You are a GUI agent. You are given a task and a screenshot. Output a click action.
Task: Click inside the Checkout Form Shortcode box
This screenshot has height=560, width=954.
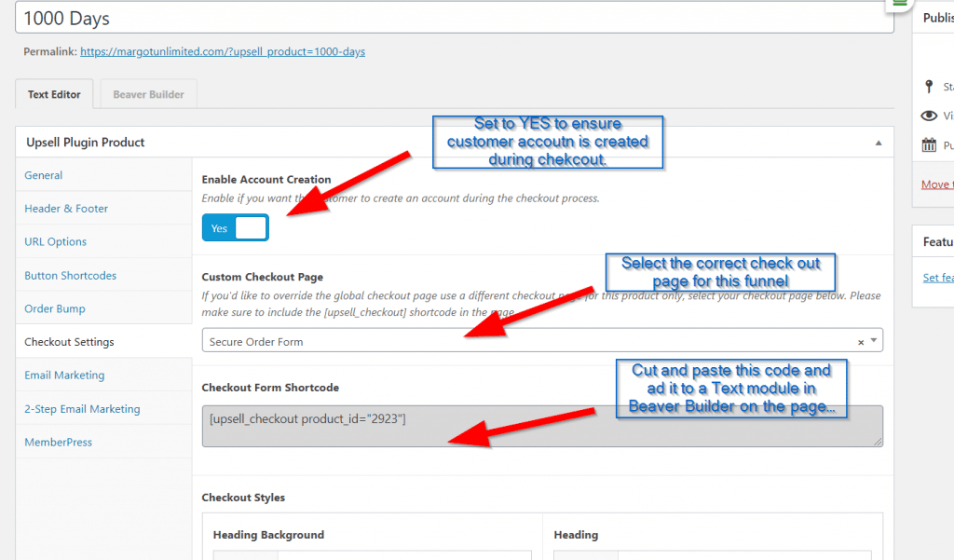[541, 426]
